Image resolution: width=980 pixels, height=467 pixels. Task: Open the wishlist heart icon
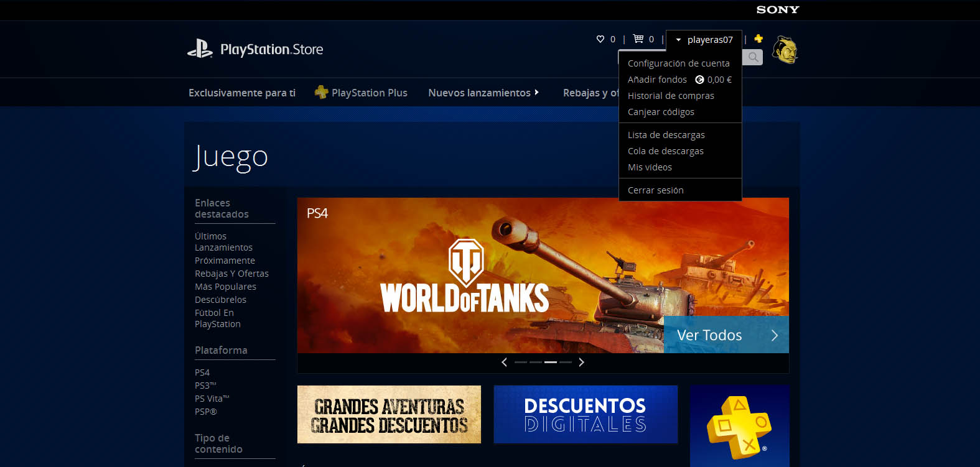coord(600,39)
